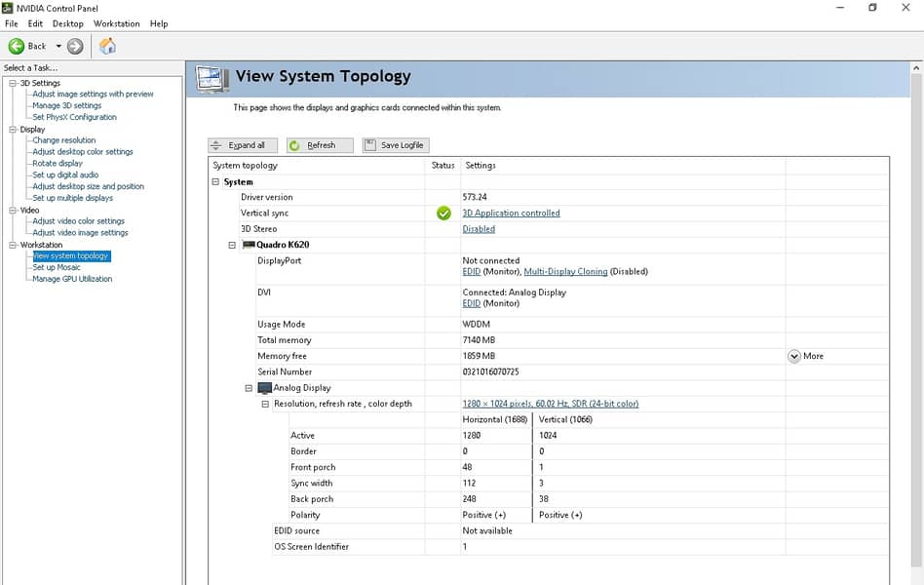Collapse the Quadro K620 node

click(x=232, y=245)
